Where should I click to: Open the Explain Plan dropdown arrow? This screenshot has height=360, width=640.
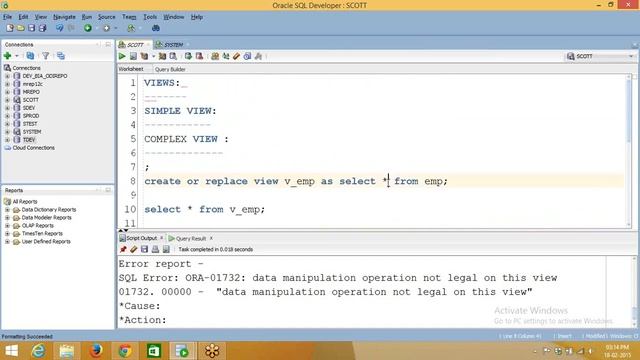[153, 56]
